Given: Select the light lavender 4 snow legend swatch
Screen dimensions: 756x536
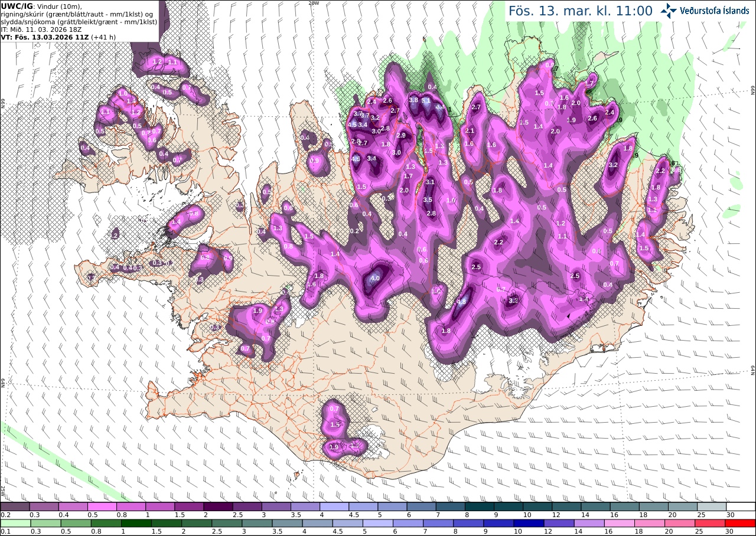Looking at the screenshot, I should [x=334, y=506].
